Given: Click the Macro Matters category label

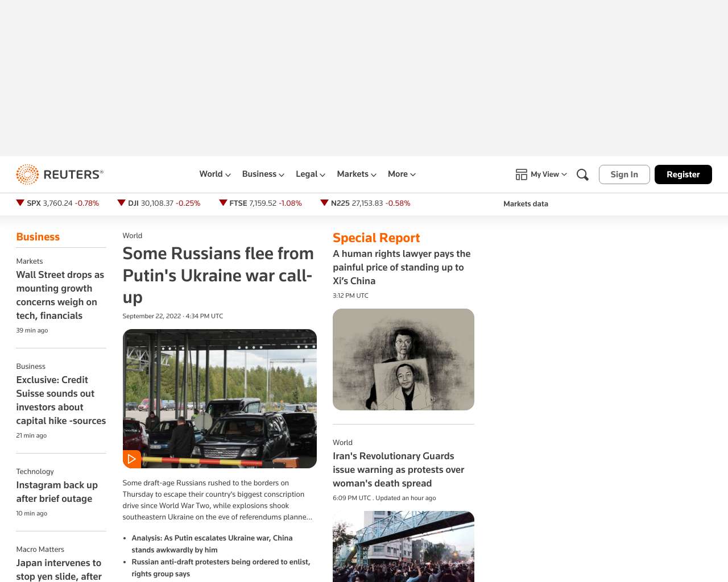Looking at the screenshot, I should (x=40, y=549).
